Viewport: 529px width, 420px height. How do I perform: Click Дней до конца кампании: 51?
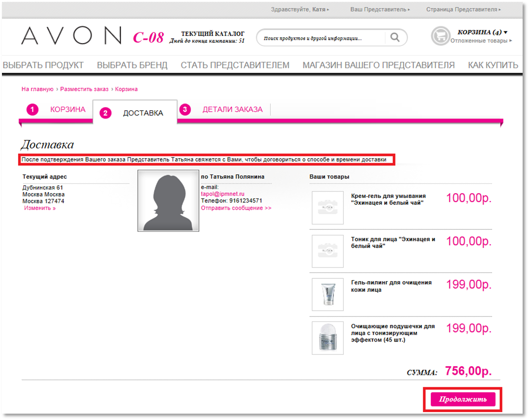point(207,41)
